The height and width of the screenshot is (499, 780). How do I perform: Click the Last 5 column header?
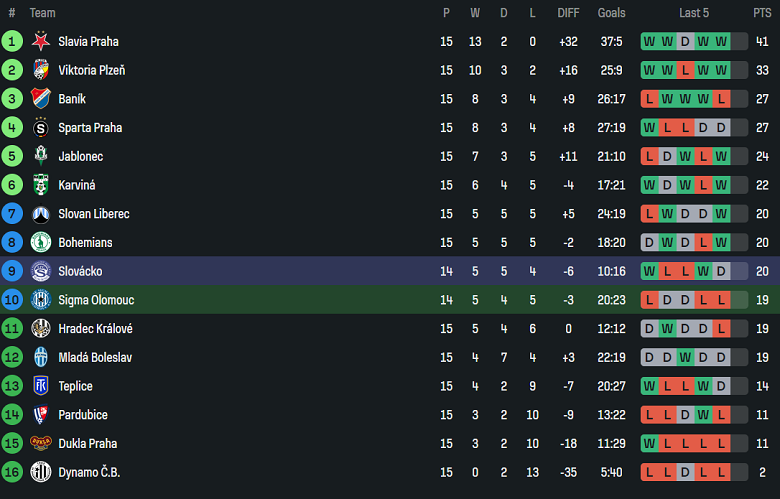pos(694,13)
